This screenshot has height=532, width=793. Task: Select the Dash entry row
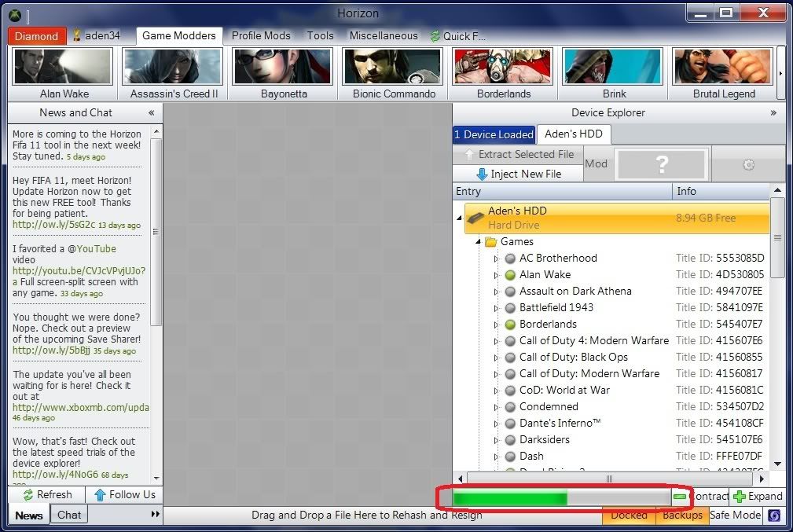630,457
